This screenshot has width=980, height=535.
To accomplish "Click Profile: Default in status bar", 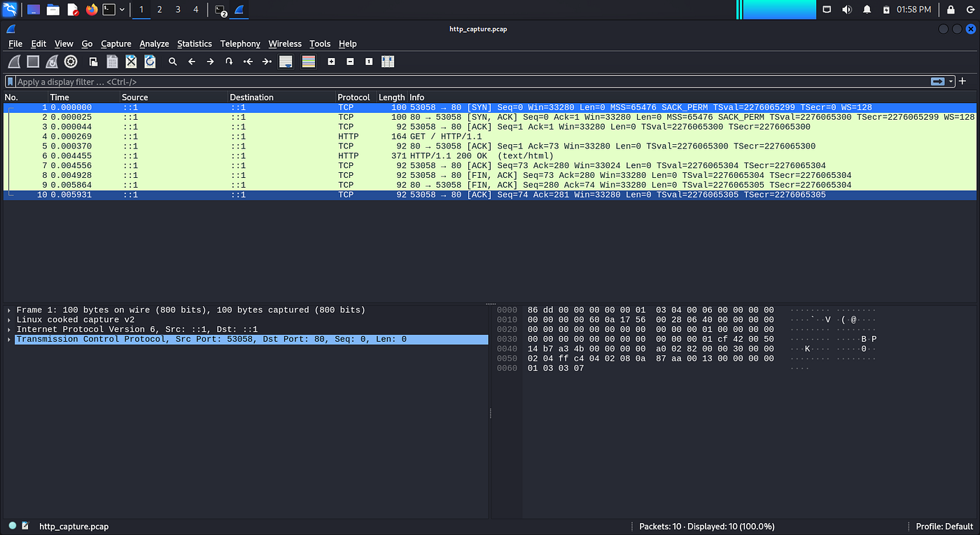I will 945,526.
